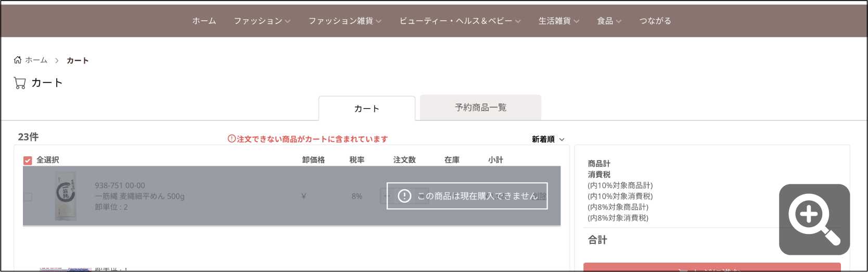The height and width of the screenshot is (272, 868).
Task: Click product name 一筋縄 麦縄細平めん 500g
Action: coord(139,196)
